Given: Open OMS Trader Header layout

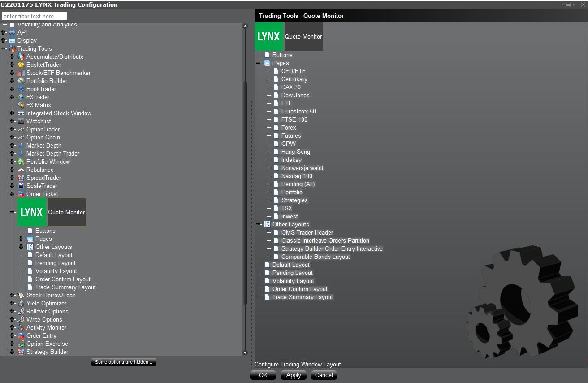Looking at the screenshot, I should pos(307,232).
